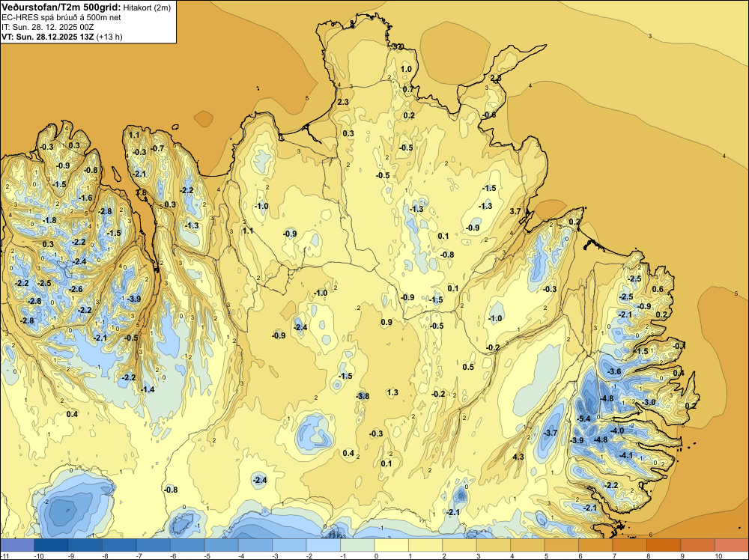
Task: Select the 'IT: Sun. 28. 12. 2025 00Z' line
Action: pyautogui.click(x=48, y=27)
